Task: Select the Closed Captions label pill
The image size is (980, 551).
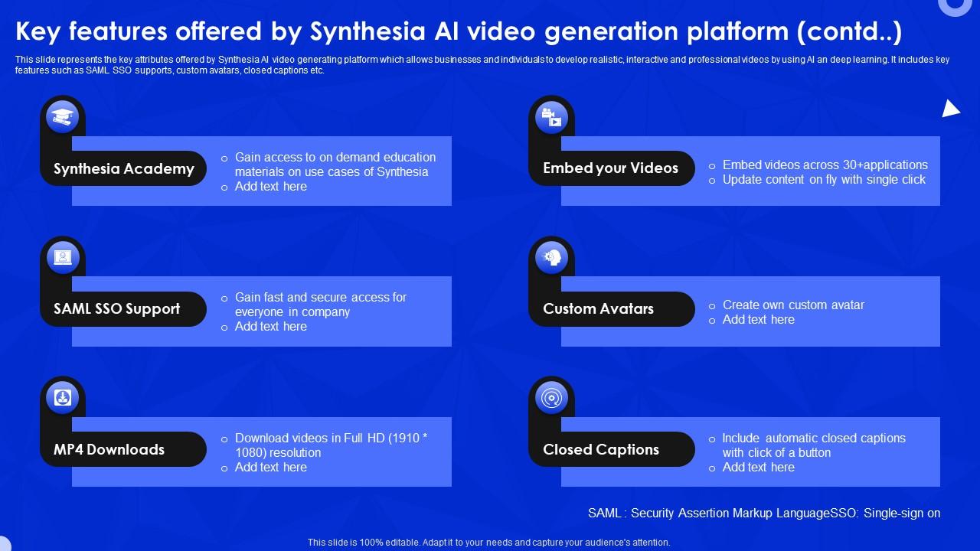Action: (x=612, y=449)
